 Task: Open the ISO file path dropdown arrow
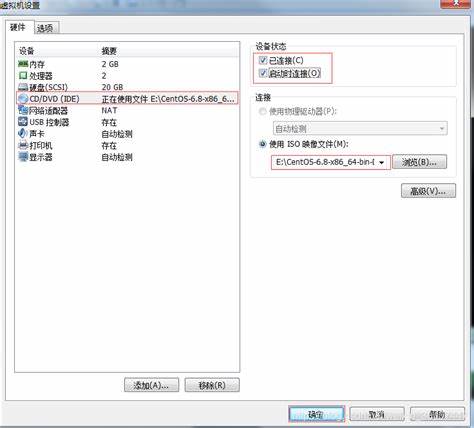coord(382,162)
